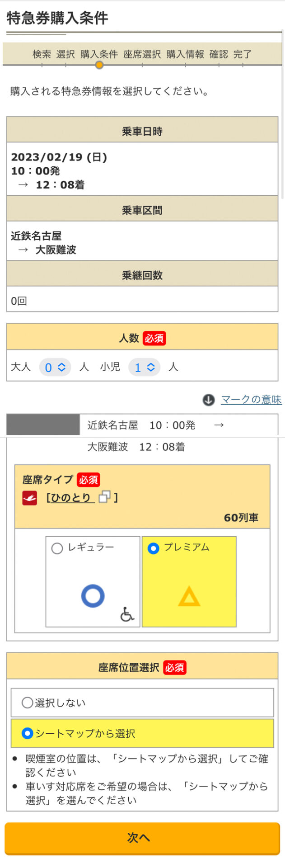Click the orange progress dot under 購入条件
Screen dimensions: 285x868
click(x=99, y=65)
